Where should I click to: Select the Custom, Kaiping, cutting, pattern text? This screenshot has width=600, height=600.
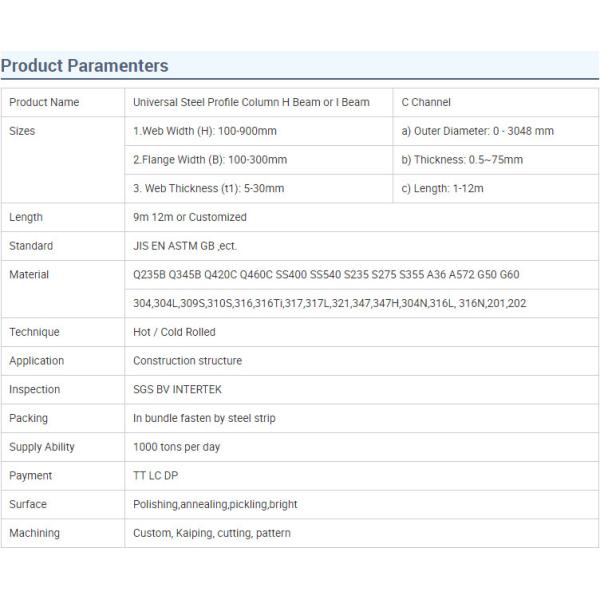pyautogui.click(x=212, y=533)
